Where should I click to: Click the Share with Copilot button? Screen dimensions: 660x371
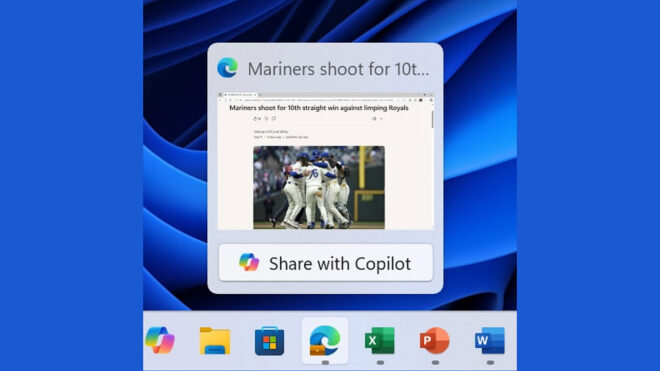click(325, 263)
